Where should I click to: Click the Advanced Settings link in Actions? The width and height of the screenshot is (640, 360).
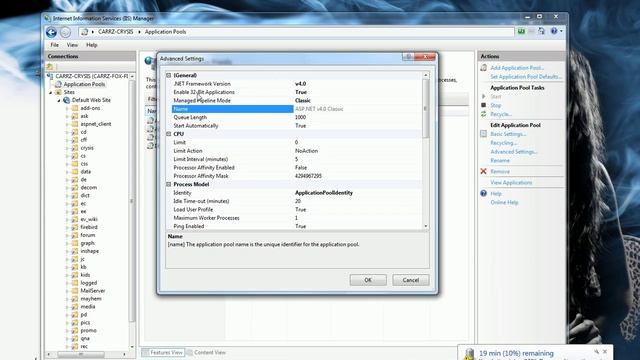514,152
